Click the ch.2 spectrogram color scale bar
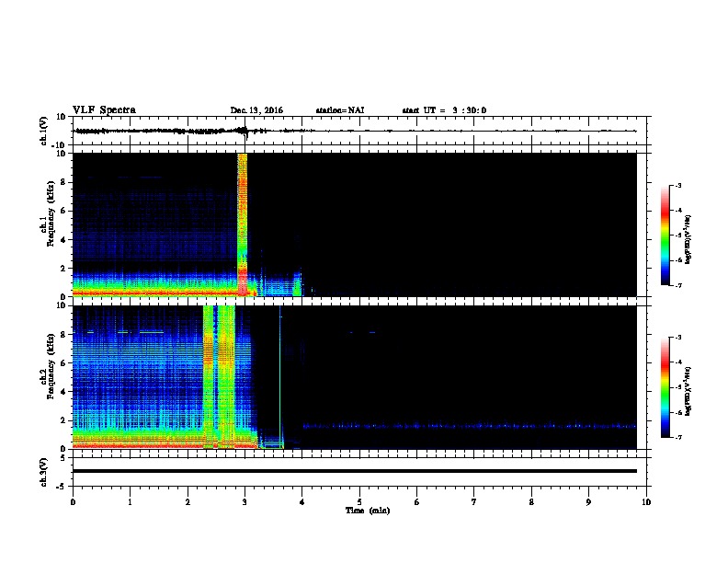 click(665, 387)
